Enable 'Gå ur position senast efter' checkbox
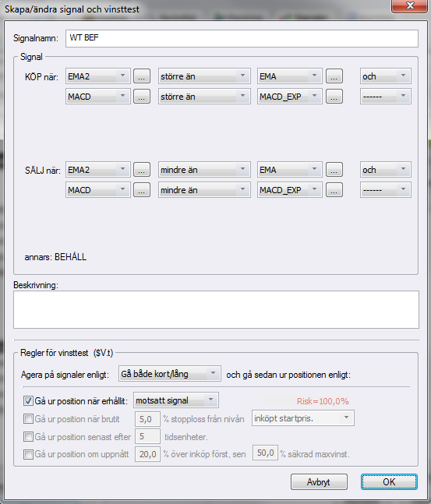 28,436
